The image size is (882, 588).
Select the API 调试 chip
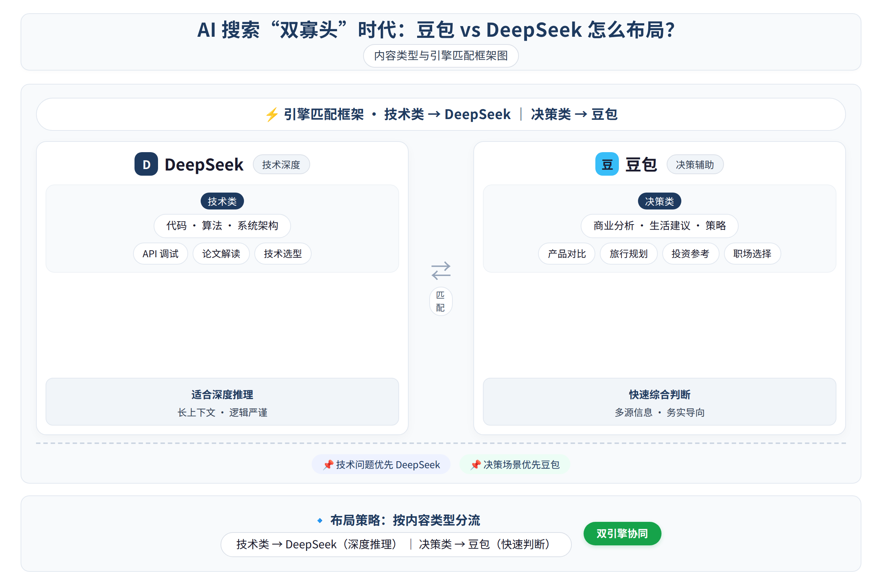(161, 254)
